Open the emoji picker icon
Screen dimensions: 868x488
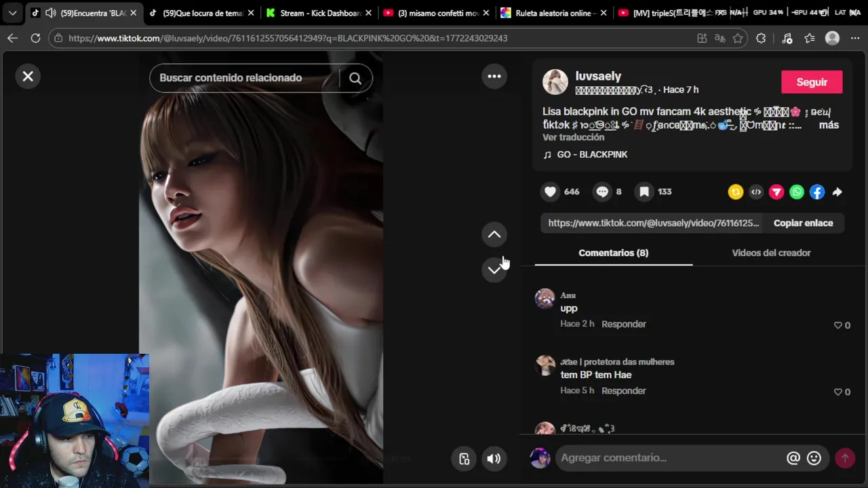(814, 458)
